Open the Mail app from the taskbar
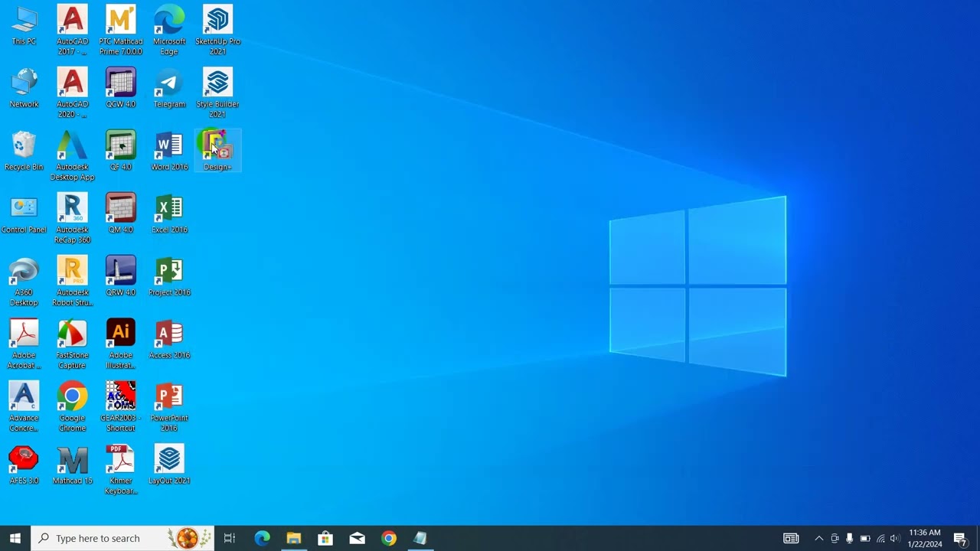The image size is (980, 551). click(357, 539)
